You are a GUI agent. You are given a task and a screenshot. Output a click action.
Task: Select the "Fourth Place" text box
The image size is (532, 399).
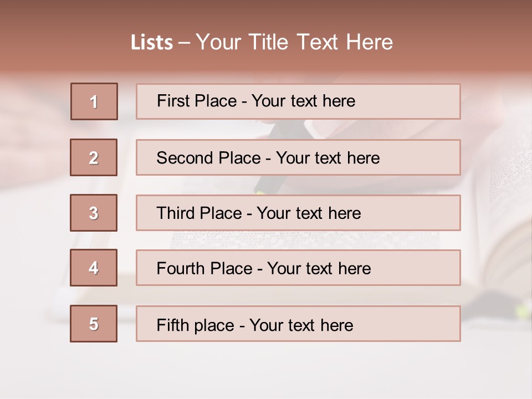coord(298,268)
